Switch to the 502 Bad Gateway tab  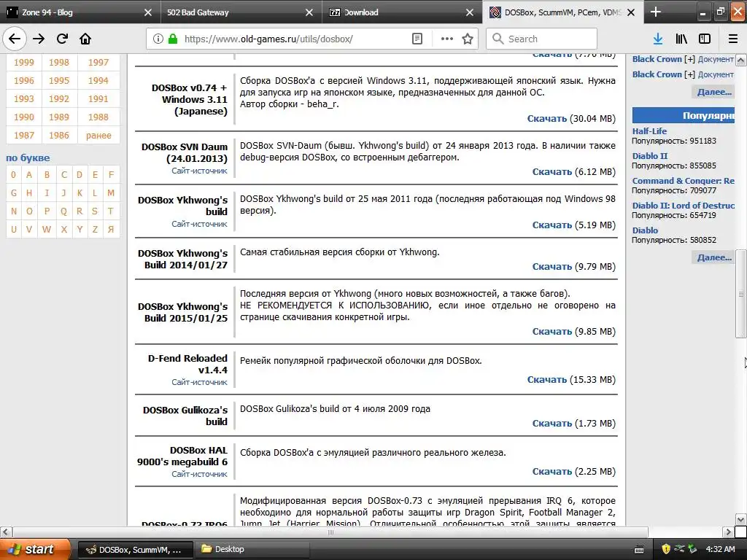241,12
